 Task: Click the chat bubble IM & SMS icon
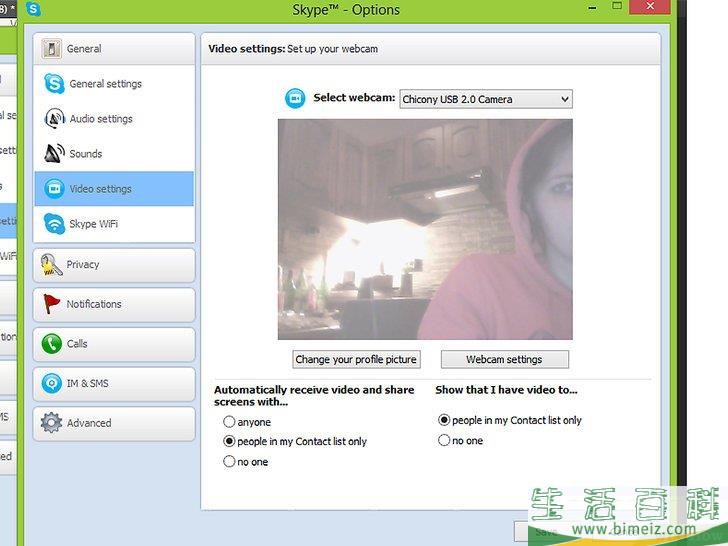pos(52,384)
